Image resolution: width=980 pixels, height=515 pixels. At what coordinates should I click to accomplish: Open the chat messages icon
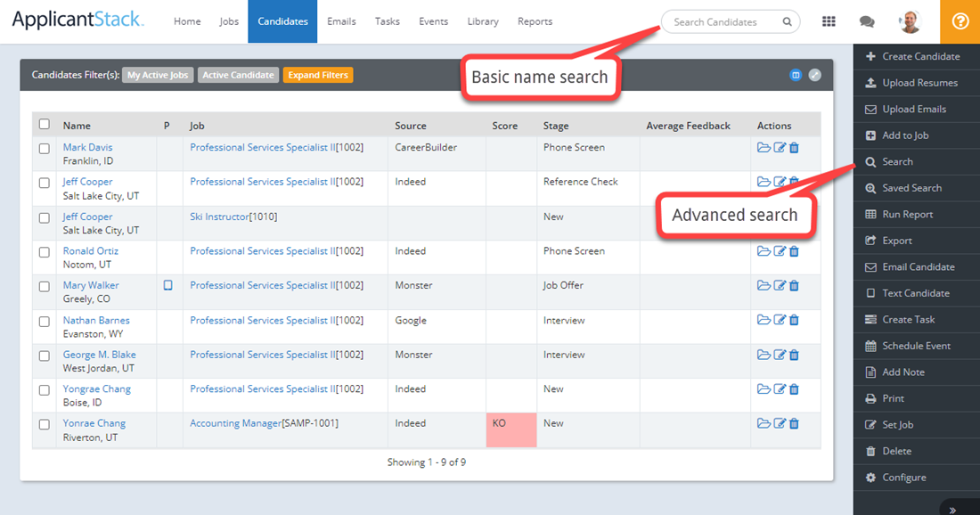tap(866, 21)
